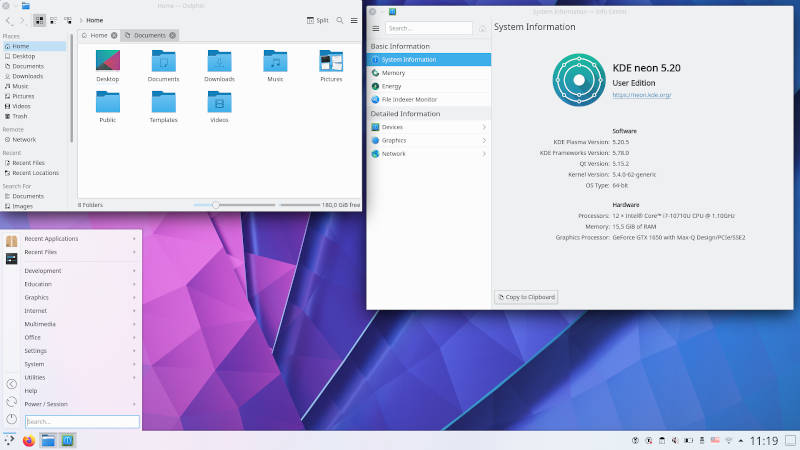
Task: Toggle Split view in Dolphin
Action: pyautogui.click(x=317, y=20)
